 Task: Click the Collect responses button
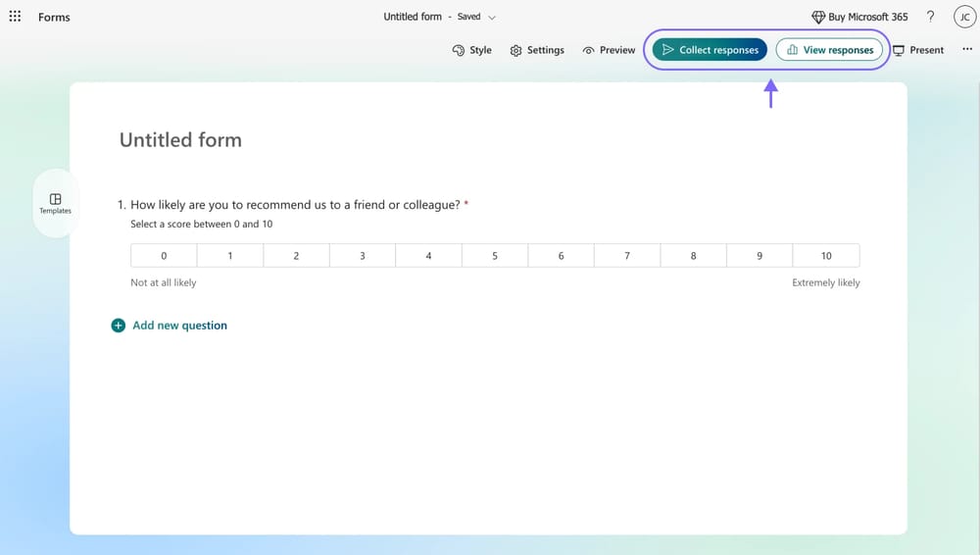point(710,50)
